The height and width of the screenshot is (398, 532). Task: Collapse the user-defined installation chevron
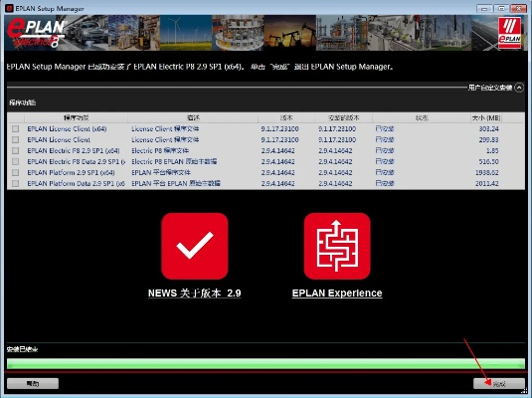pos(519,88)
